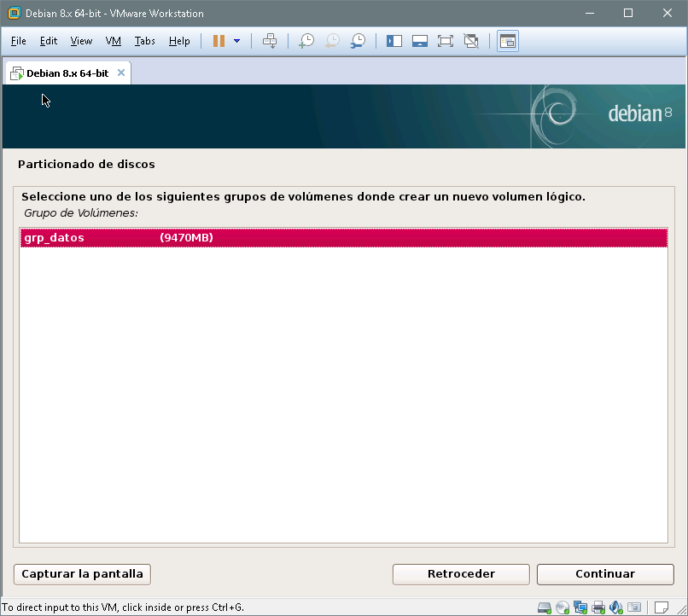This screenshot has width=688, height=616.
Task: Open the power options dropdown arrow
Action: click(236, 41)
